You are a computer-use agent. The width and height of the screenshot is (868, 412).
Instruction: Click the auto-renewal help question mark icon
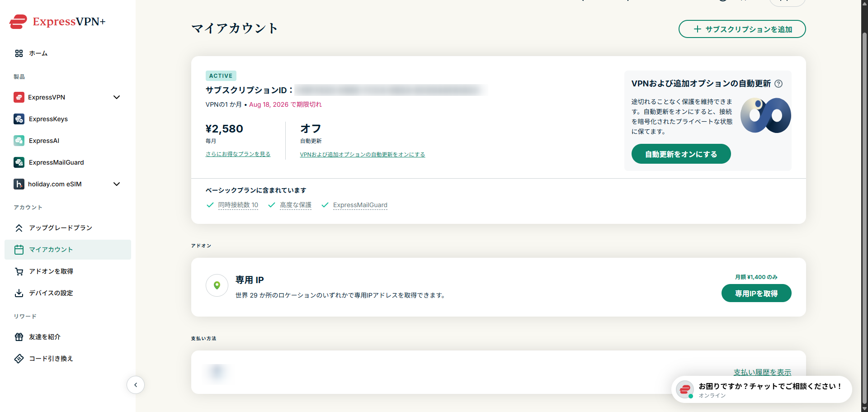778,84
